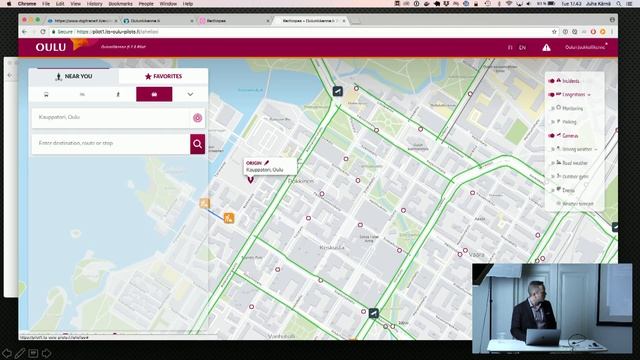Edit origin via pencil icon in popup
The height and width of the screenshot is (360, 640).
(x=267, y=163)
